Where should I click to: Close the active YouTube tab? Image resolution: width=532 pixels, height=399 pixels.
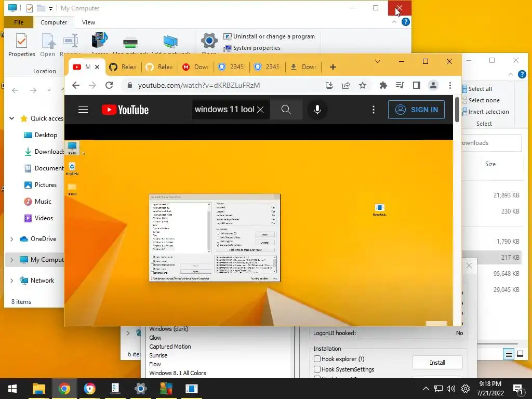click(97, 67)
